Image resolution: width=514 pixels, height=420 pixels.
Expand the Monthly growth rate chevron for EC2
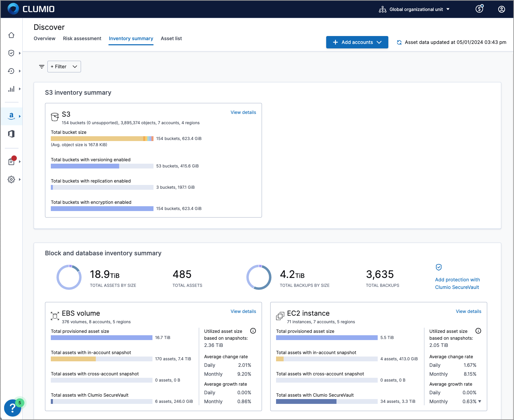(x=480, y=401)
